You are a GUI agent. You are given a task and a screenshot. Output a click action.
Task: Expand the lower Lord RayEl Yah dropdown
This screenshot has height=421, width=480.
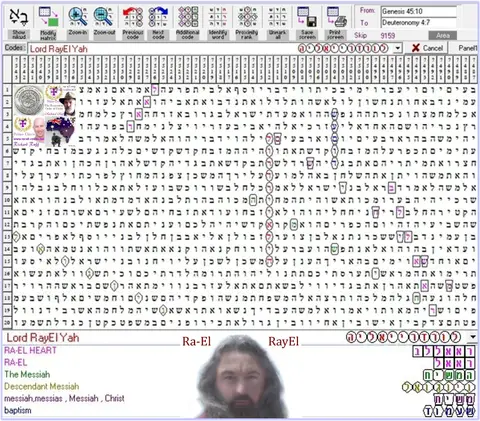(x=473, y=337)
